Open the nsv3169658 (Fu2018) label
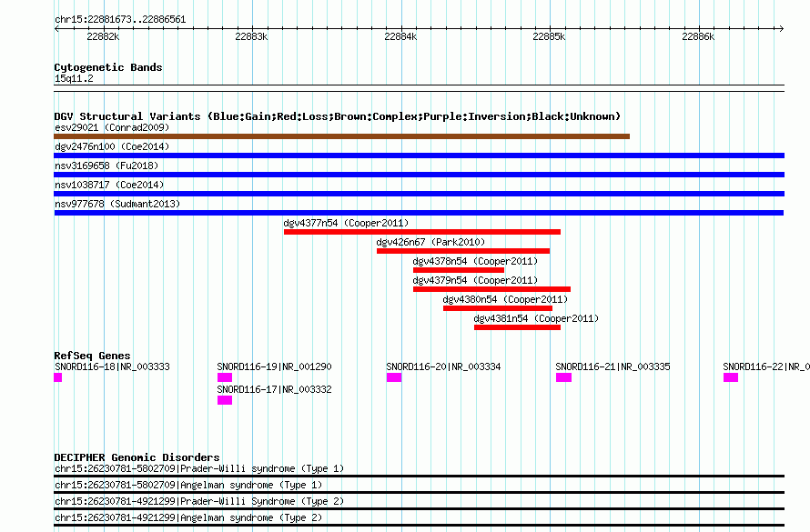The height and width of the screenshot is (532, 810). pyautogui.click(x=106, y=166)
